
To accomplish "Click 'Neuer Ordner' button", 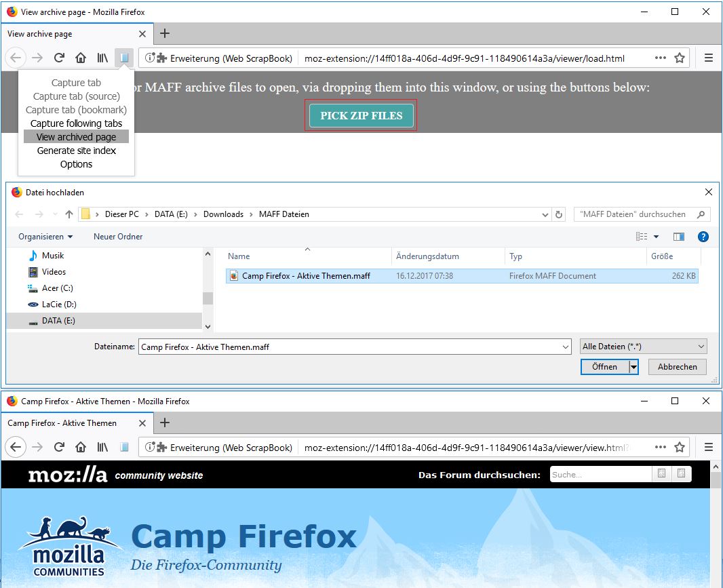I will (118, 237).
